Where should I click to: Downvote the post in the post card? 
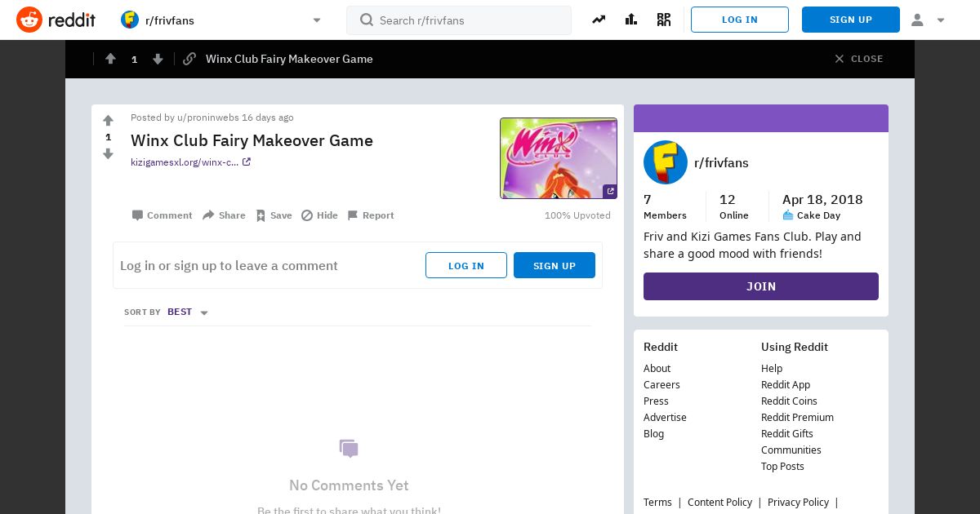coord(108,153)
